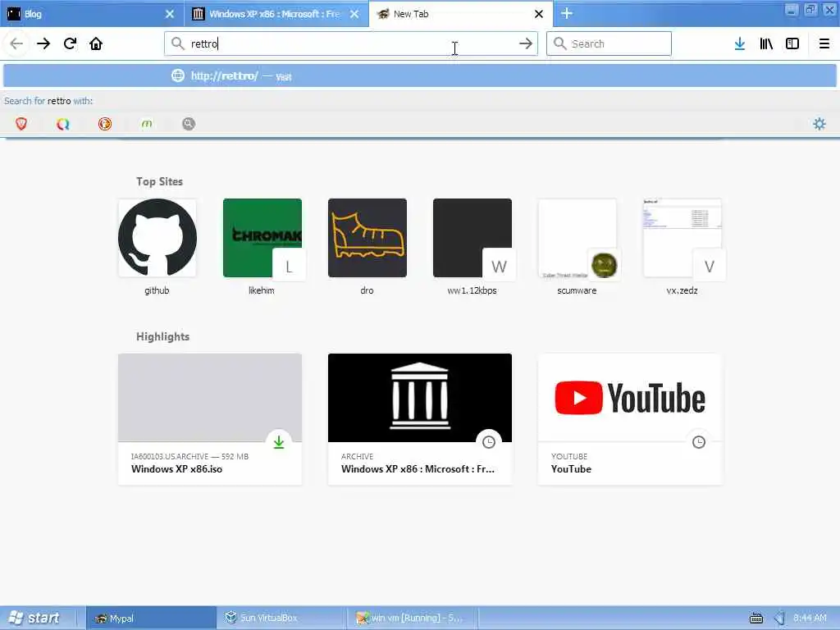Close the Windows XP x86 tab
The width and height of the screenshot is (840, 630).
tap(354, 14)
